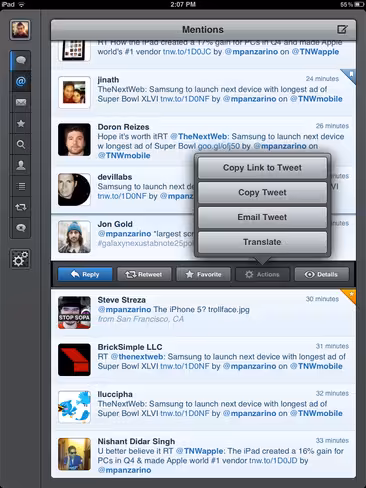
Task: Open @TNWapple in Nishant Didar Singh tweet
Action: tap(199, 451)
